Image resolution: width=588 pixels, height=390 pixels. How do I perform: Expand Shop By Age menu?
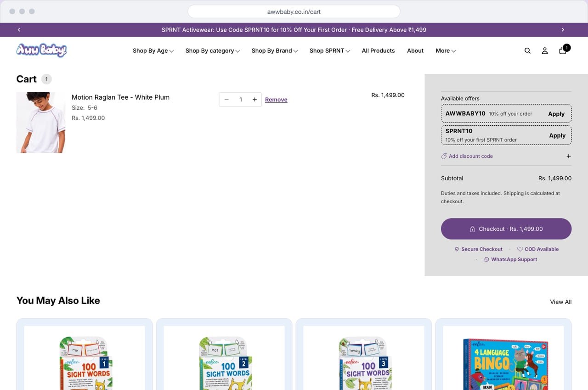pos(153,51)
